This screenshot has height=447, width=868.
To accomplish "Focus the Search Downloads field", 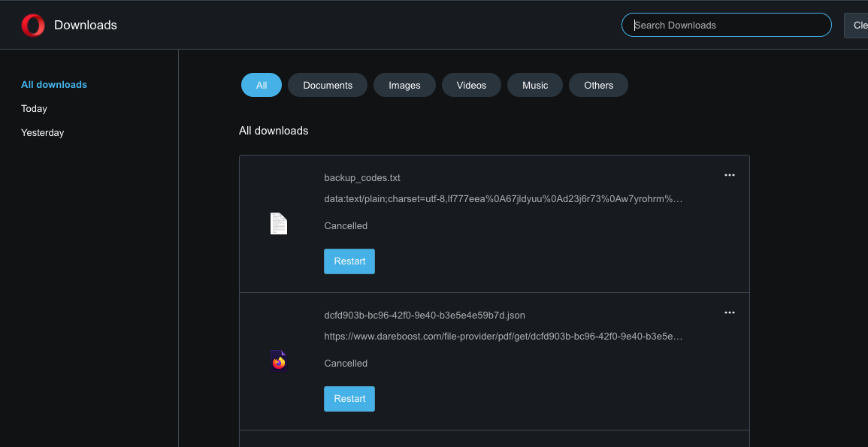I will [x=726, y=25].
